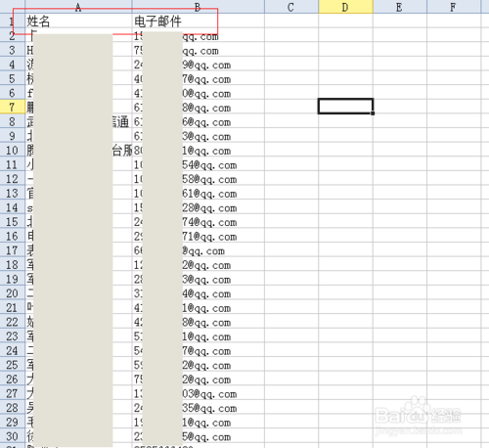This screenshot has width=489, height=448.
Task: Click the email cell in row 17
Action: 199,250
